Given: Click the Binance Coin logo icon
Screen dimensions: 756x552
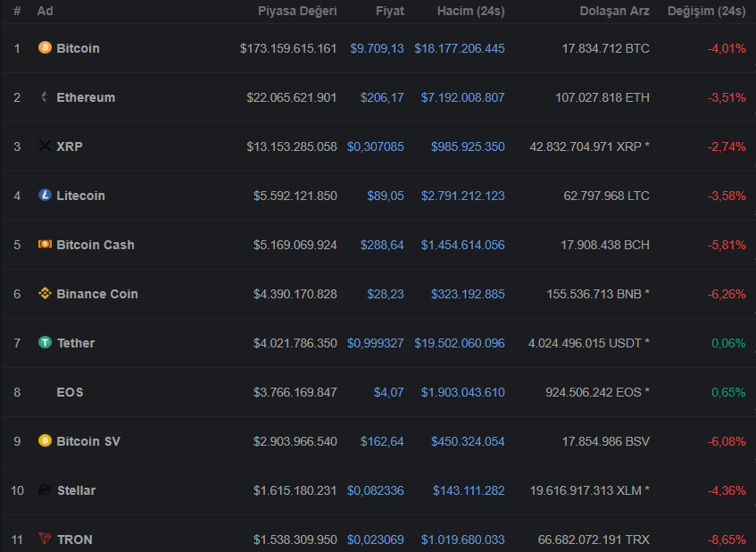Looking at the screenshot, I should [x=45, y=293].
